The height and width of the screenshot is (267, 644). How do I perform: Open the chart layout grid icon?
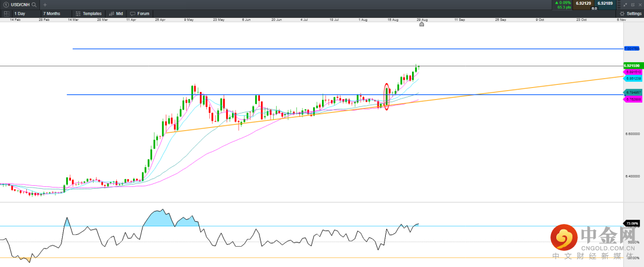click(x=6, y=13)
